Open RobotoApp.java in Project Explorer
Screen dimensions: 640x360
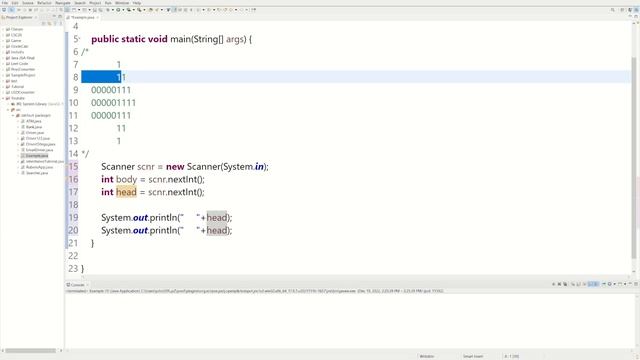(x=39, y=167)
